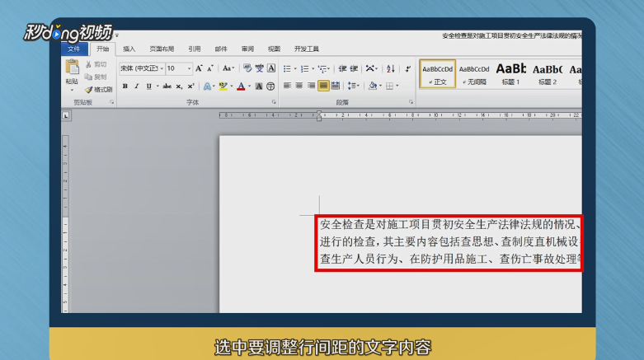Click the indent marker on horizontal ruler
Viewport: 644px width, 360px height.
pyautogui.click(x=319, y=116)
